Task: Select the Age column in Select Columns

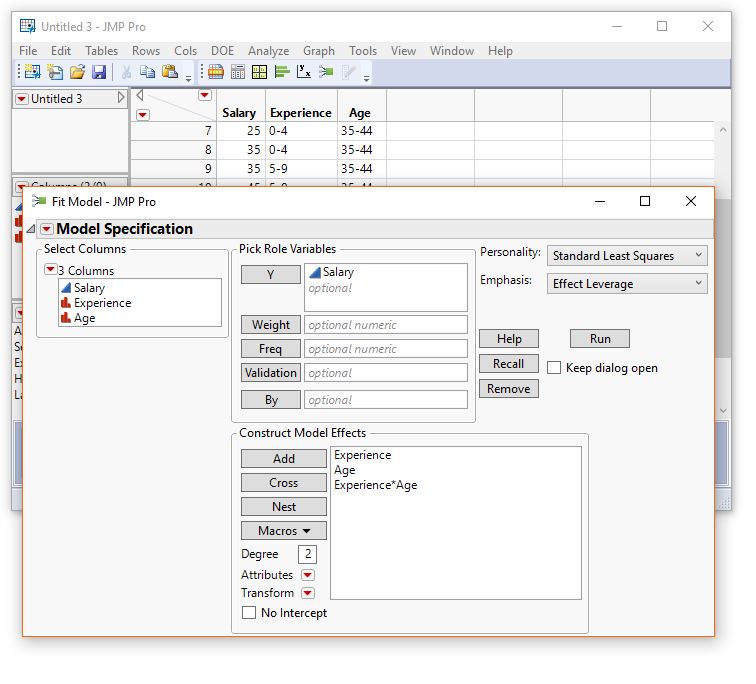Action: click(x=84, y=318)
